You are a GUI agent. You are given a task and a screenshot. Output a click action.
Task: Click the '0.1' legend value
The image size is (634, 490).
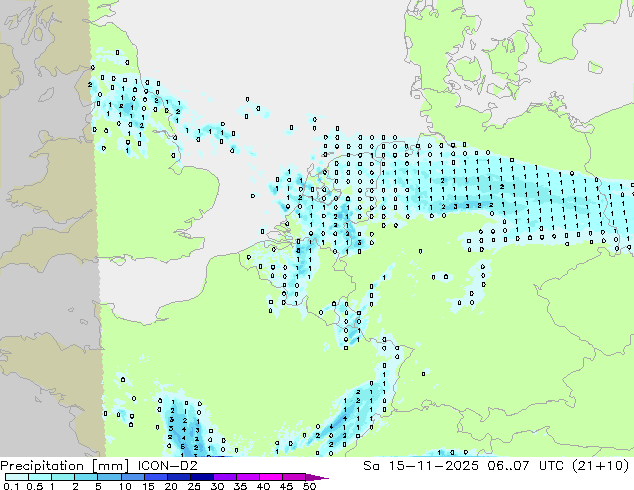click(x=11, y=486)
